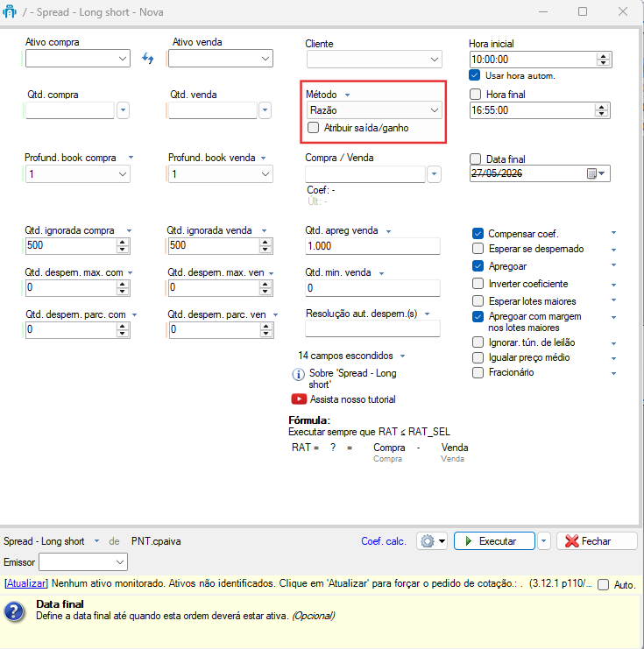Adjust Qtd. ignorada compra spinner
Screen dimensions: 644x649
[122, 246]
